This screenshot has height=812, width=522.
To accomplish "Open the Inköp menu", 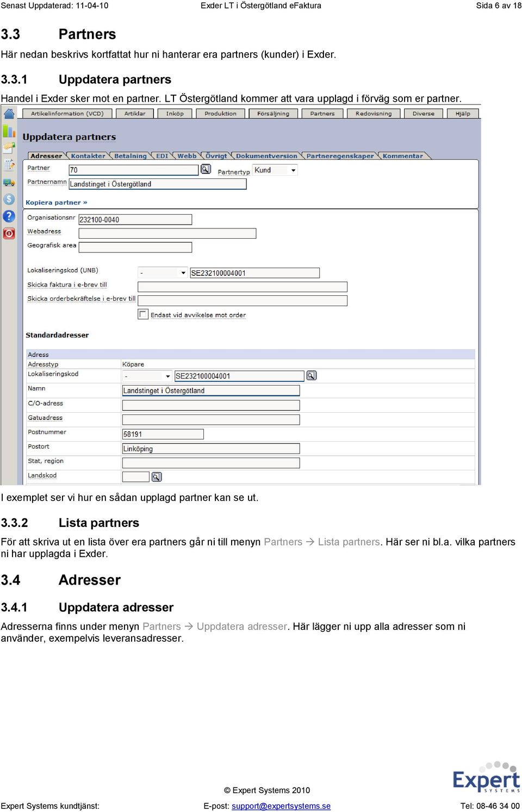I will click(x=175, y=114).
